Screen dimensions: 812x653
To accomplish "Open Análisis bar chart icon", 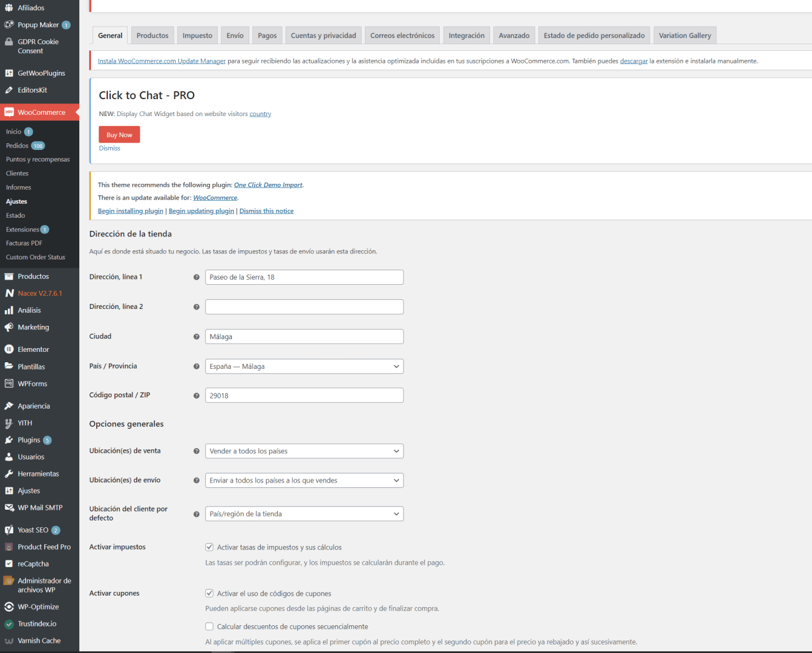I will point(9,310).
